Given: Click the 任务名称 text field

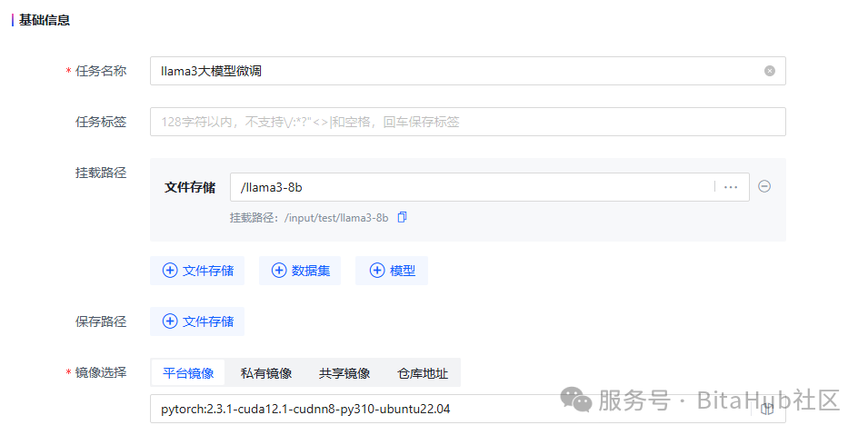Looking at the screenshot, I should [x=468, y=71].
